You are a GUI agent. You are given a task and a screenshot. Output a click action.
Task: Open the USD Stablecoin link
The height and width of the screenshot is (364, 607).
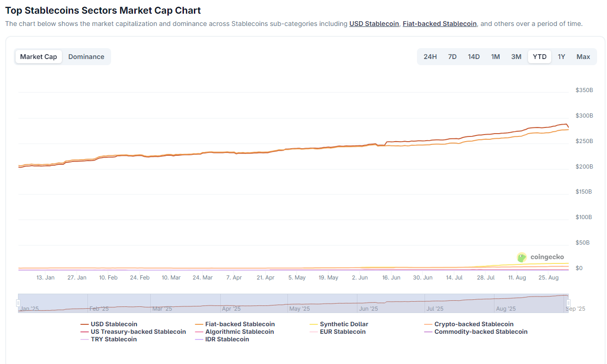pos(374,24)
